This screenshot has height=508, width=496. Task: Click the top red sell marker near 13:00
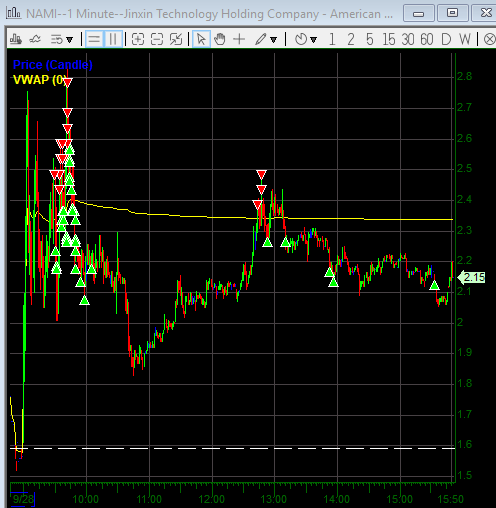pos(261,174)
